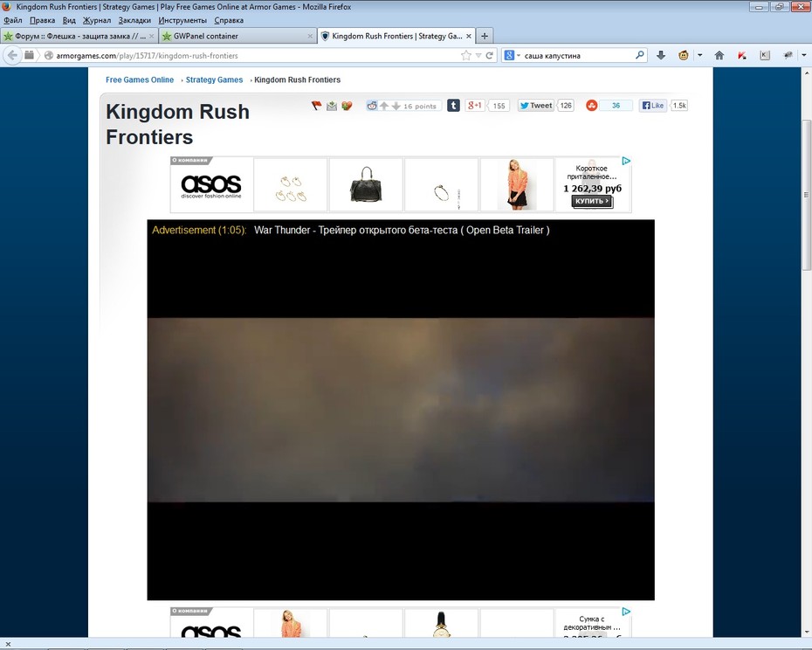Click the Tweet button
The width and height of the screenshot is (812, 650).
pos(536,106)
